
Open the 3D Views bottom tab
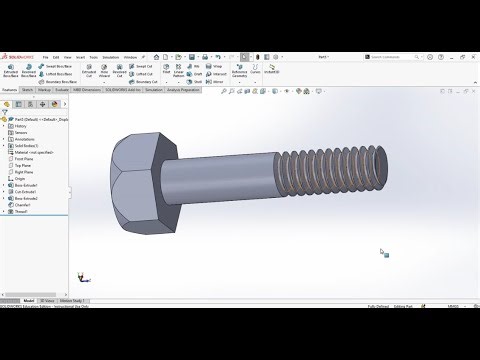[47, 301]
